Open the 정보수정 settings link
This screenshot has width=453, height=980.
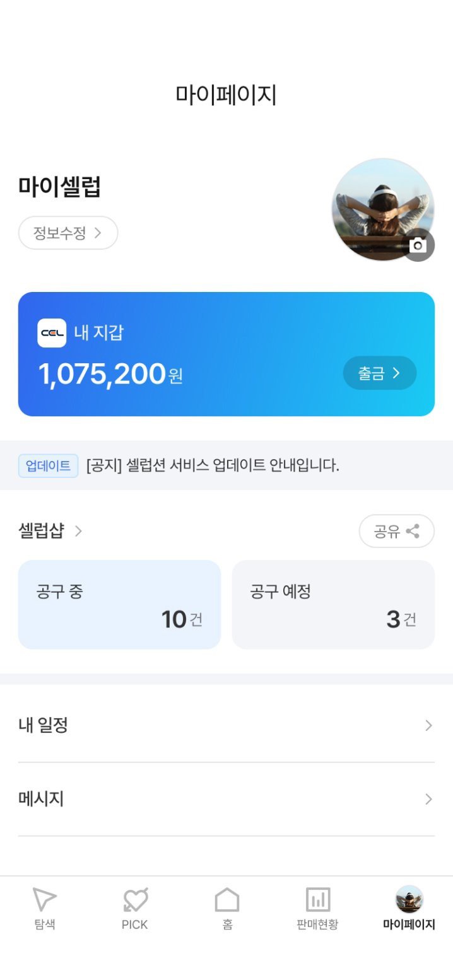click(67, 233)
